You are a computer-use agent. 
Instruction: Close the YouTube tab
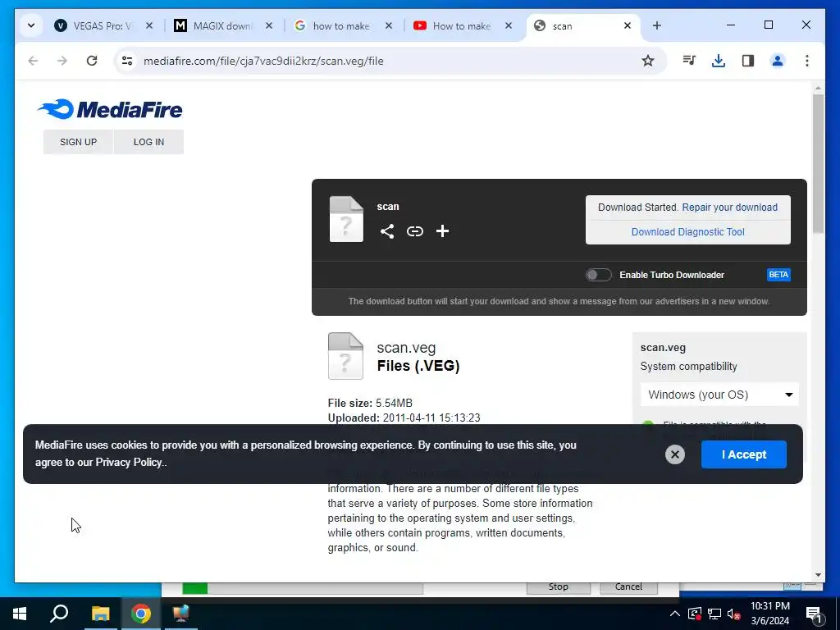tap(509, 25)
